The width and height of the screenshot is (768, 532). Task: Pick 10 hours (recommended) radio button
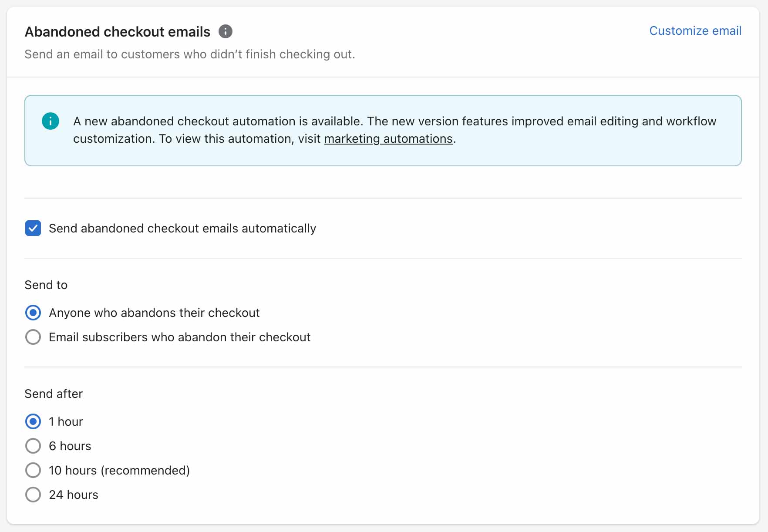33,470
